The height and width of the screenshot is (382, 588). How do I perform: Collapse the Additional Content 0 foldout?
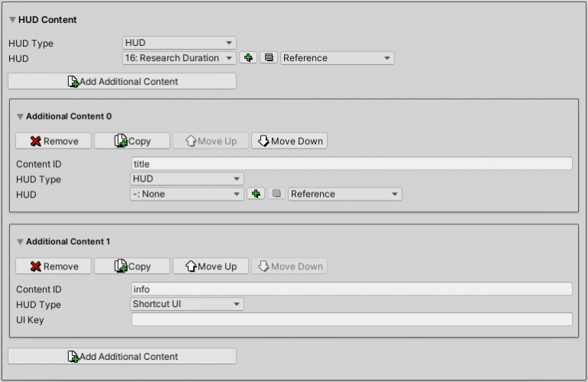pyautogui.click(x=20, y=116)
